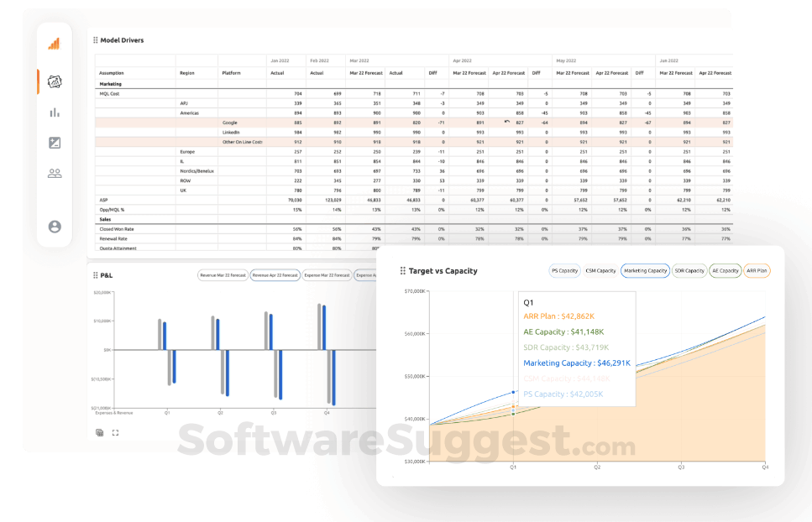Select the ARR Plan filter pill
Screen dimensions: 812x522
757,270
